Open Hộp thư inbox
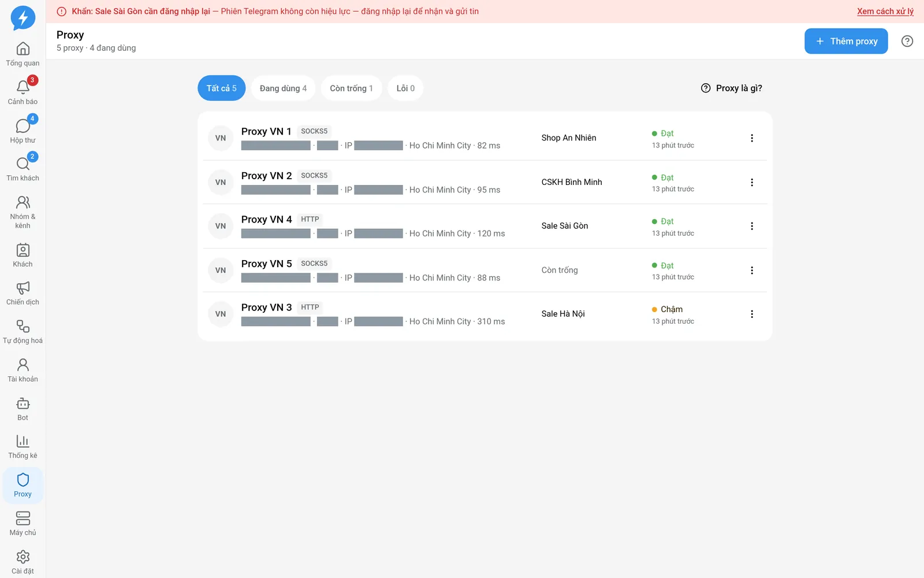The height and width of the screenshot is (578, 924). [x=23, y=131]
